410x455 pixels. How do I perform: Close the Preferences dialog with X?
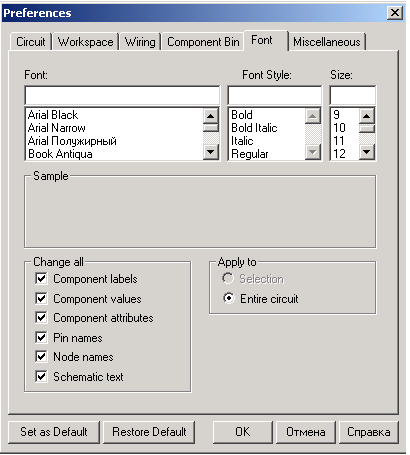[x=395, y=13]
